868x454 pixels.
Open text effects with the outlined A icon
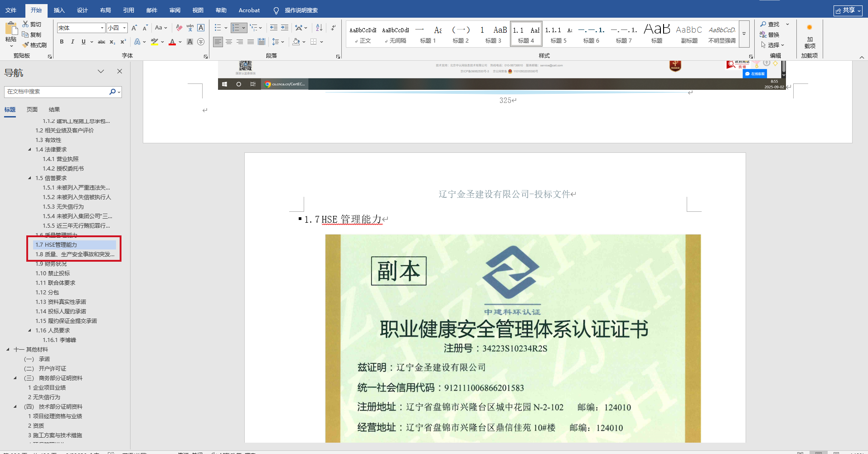coord(137,42)
